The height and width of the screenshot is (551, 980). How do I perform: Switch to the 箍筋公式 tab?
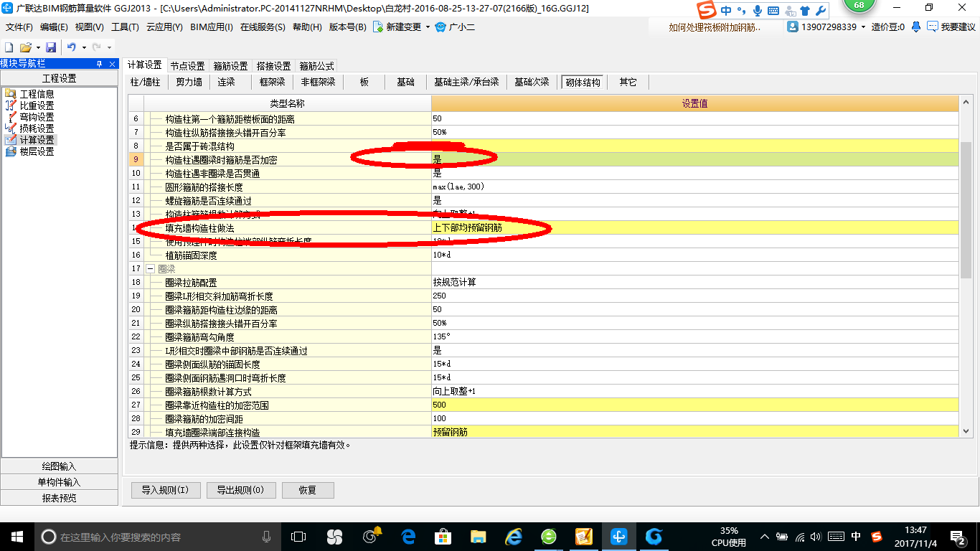pyautogui.click(x=316, y=65)
